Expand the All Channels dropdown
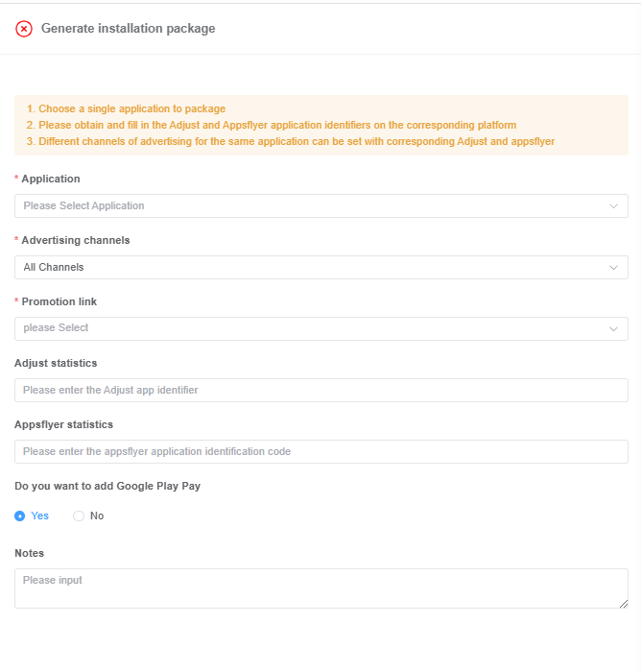 point(307,268)
